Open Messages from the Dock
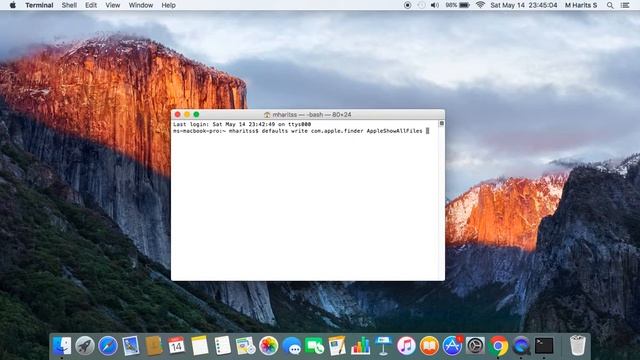This screenshot has width=640, height=360. pos(291,346)
